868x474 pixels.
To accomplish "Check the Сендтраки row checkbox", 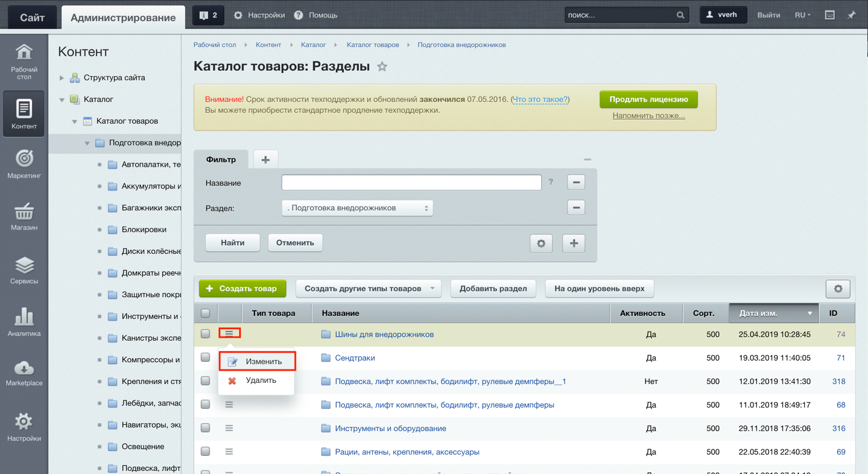I will point(206,357).
